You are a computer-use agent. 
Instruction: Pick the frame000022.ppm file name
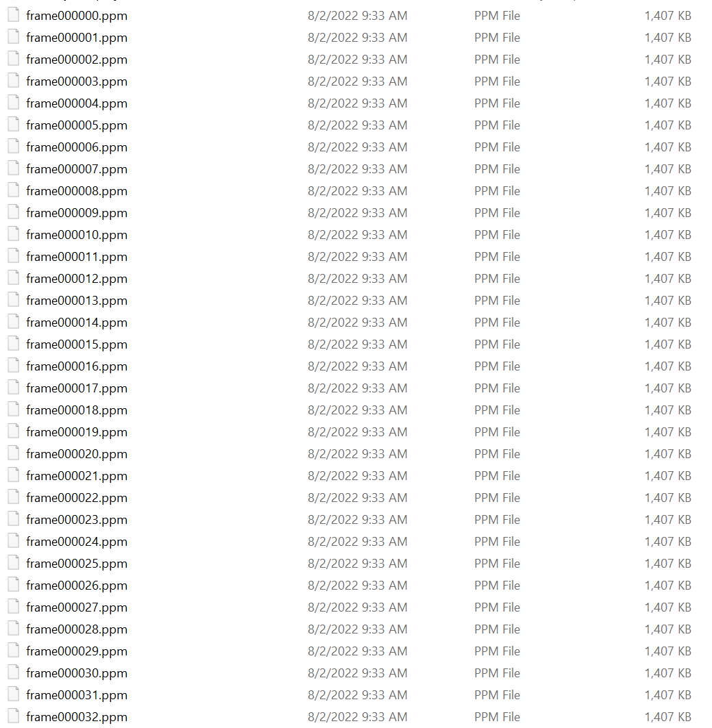(77, 498)
